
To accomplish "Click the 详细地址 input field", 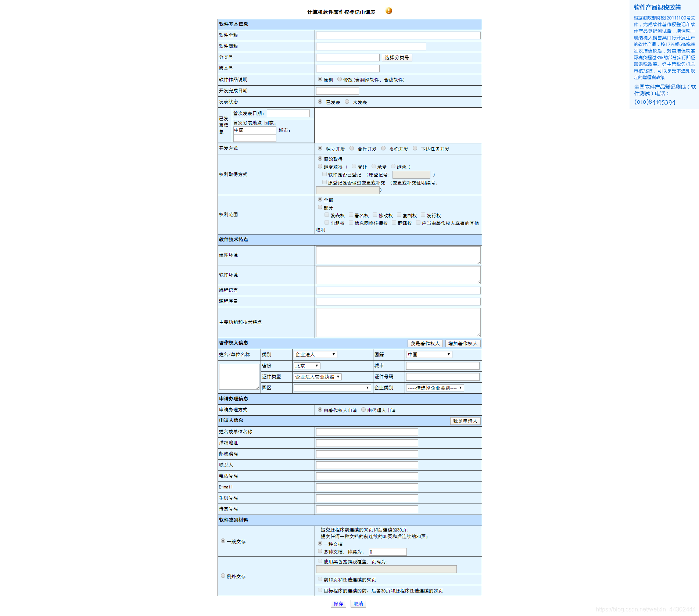I will pyautogui.click(x=367, y=443).
